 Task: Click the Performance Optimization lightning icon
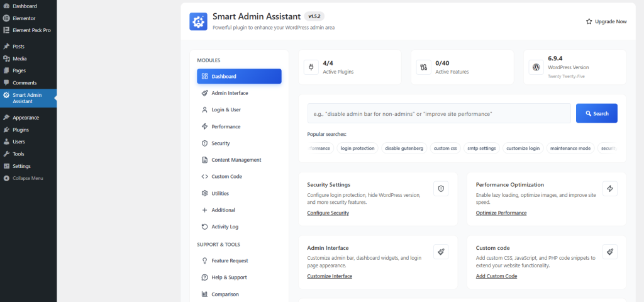[610, 189]
